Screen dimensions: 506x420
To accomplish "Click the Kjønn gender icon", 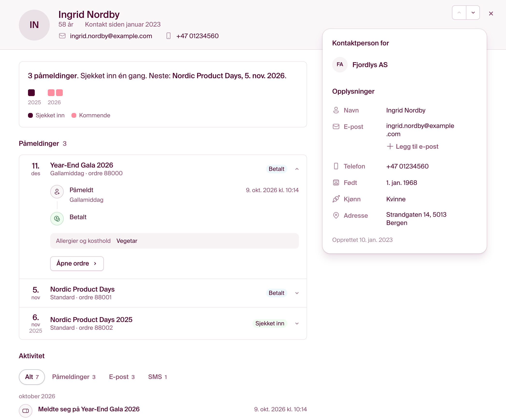I will tap(336, 199).
